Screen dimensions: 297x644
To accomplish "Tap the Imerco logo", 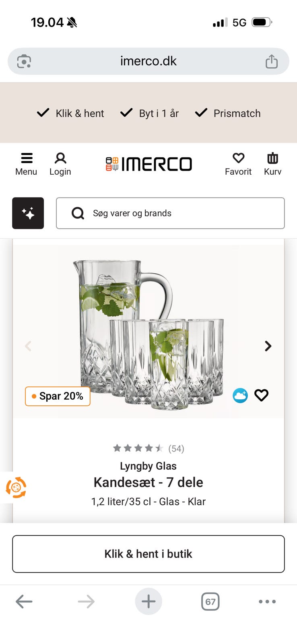I will [x=148, y=164].
